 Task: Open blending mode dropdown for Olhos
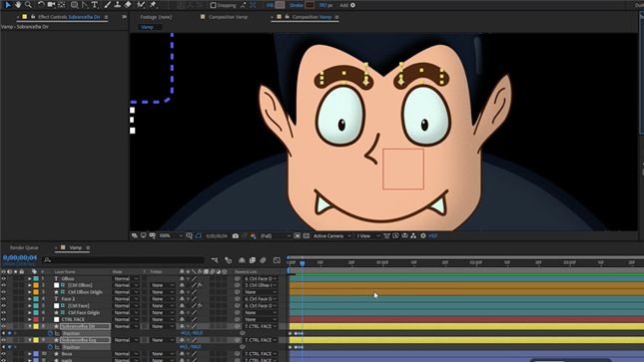click(126, 278)
